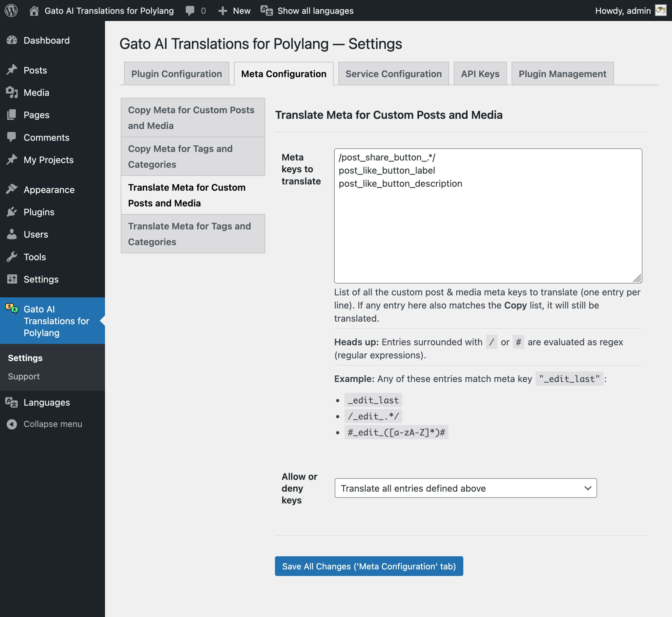Click the New content link in admin bar
Screen dimensions: 672x617
242,11
